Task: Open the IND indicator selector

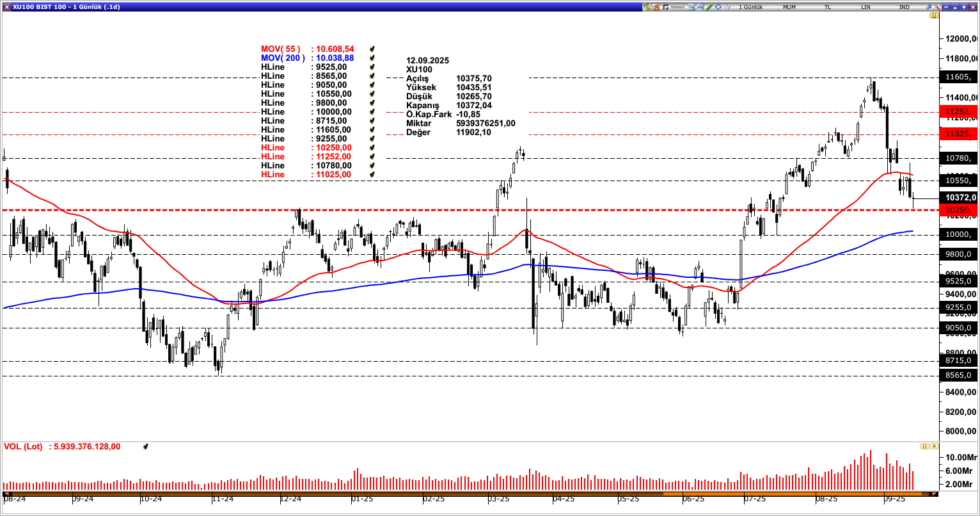Action: (x=905, y=7)
